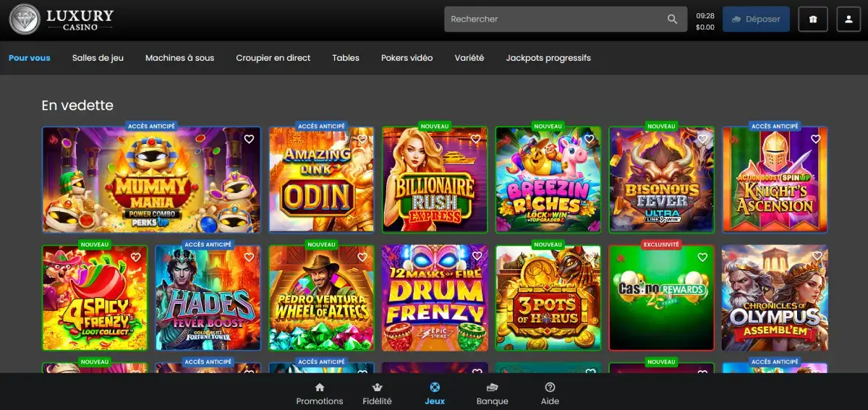868x410 pixels.
Task: Click the Jeux casino chip icon
Action: pos(435,388)
